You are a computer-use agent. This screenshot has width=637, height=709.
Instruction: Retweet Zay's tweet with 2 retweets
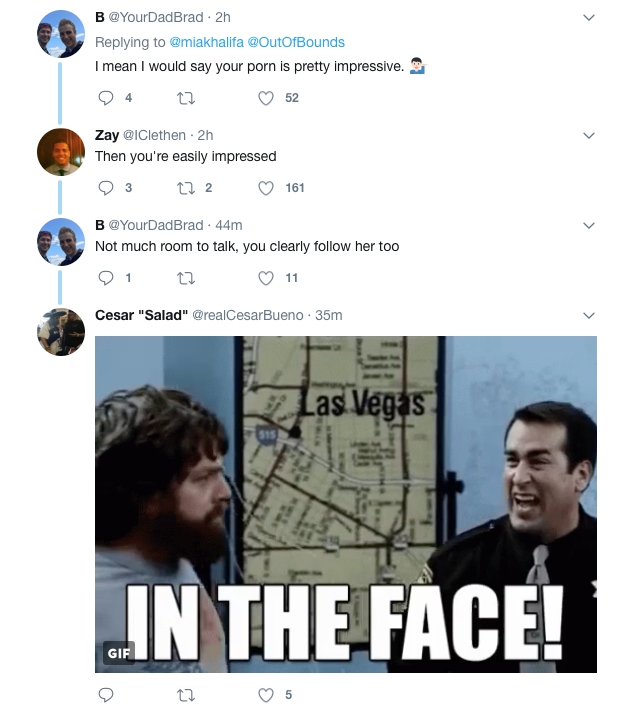pos(185,188)
